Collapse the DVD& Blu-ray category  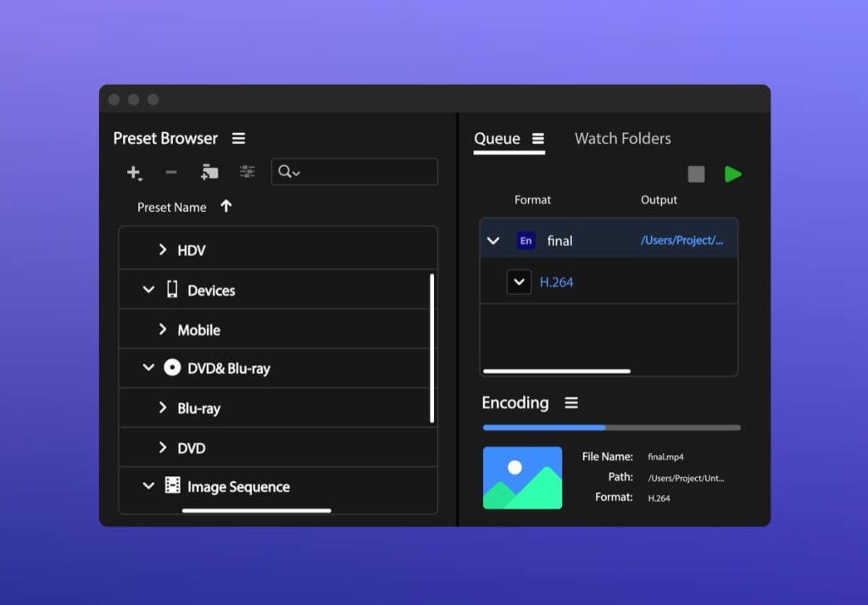pos(148,368)
